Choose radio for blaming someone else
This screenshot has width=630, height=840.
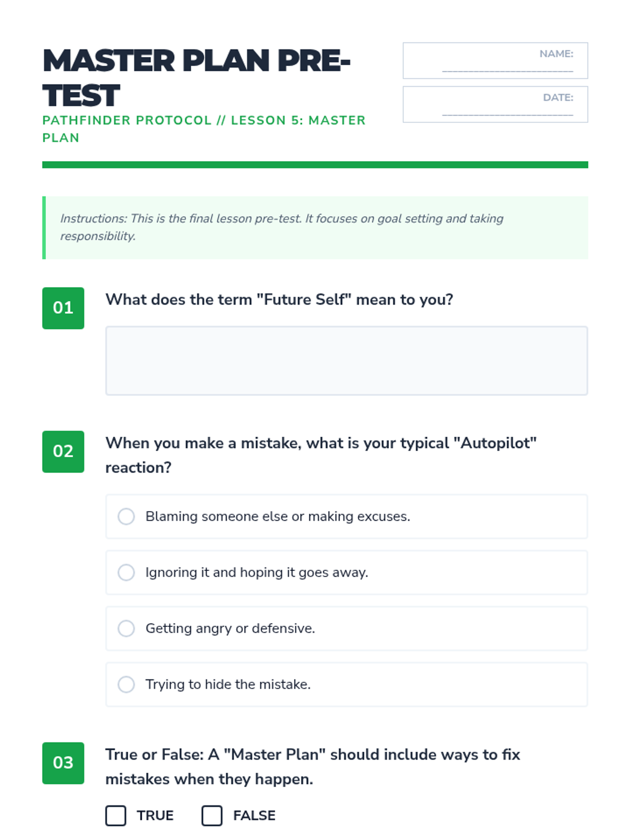126,516
